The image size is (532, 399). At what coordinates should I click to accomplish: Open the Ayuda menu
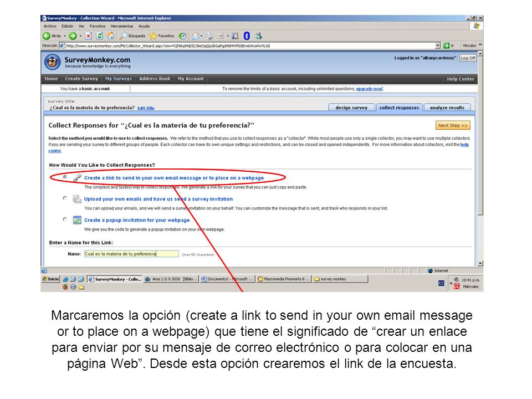[144, 26]
